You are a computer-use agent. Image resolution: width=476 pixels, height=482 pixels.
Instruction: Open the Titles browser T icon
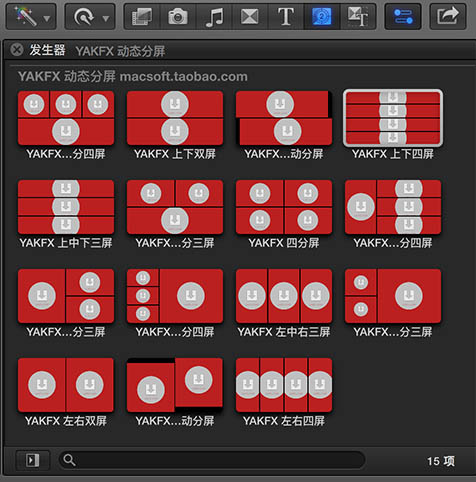286,17
